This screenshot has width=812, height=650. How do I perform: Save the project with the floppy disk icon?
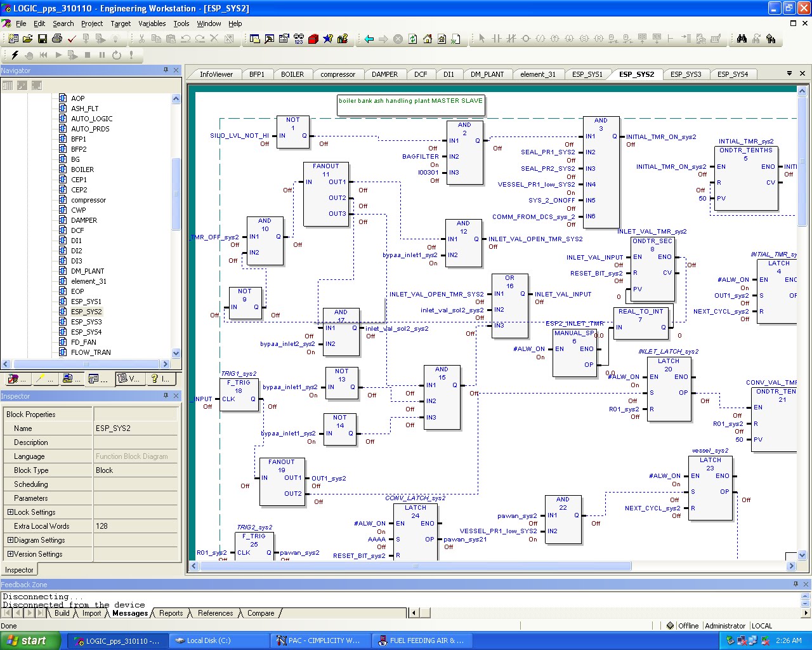point(42,38)
